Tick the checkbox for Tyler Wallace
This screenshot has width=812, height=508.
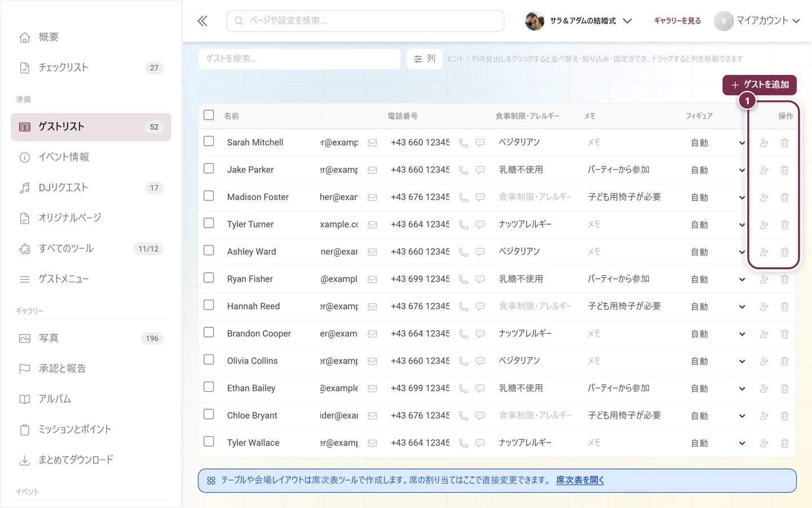click(x=209, y=441)
